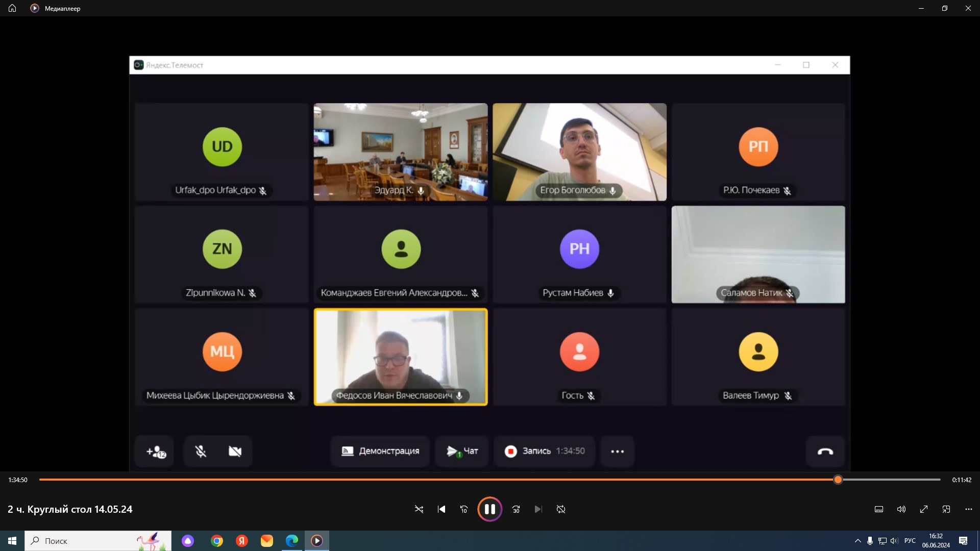Image resolution: width=980 pixels, height=551 pixels.
Task: Open more options in media player
Action: tap(969, 509)
